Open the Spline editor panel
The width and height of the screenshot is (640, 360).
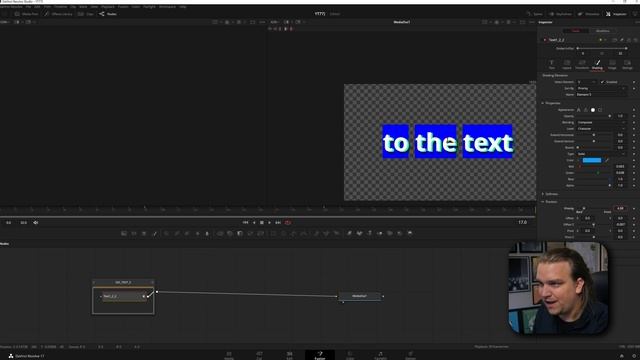click(x=534, y=14)
